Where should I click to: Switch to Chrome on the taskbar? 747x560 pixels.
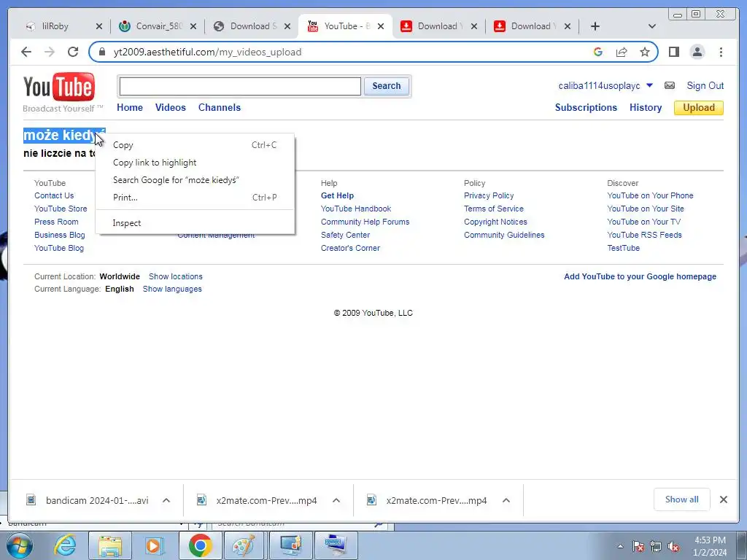[x=200, y=545]
